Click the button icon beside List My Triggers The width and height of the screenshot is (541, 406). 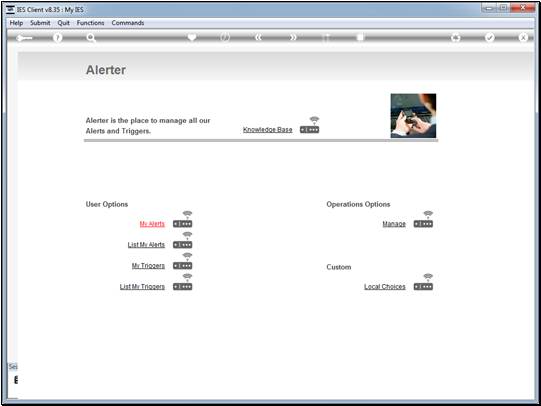pos(183,287)
